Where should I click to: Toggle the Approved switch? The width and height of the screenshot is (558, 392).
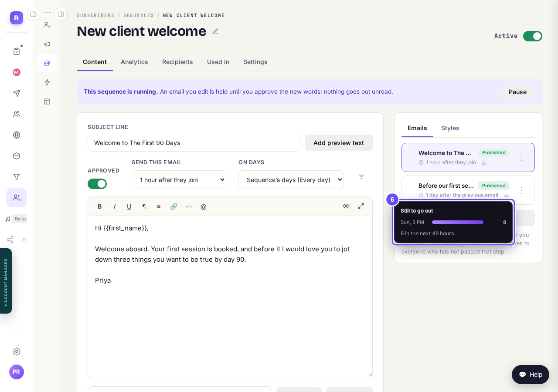click(x=97, y=184)
